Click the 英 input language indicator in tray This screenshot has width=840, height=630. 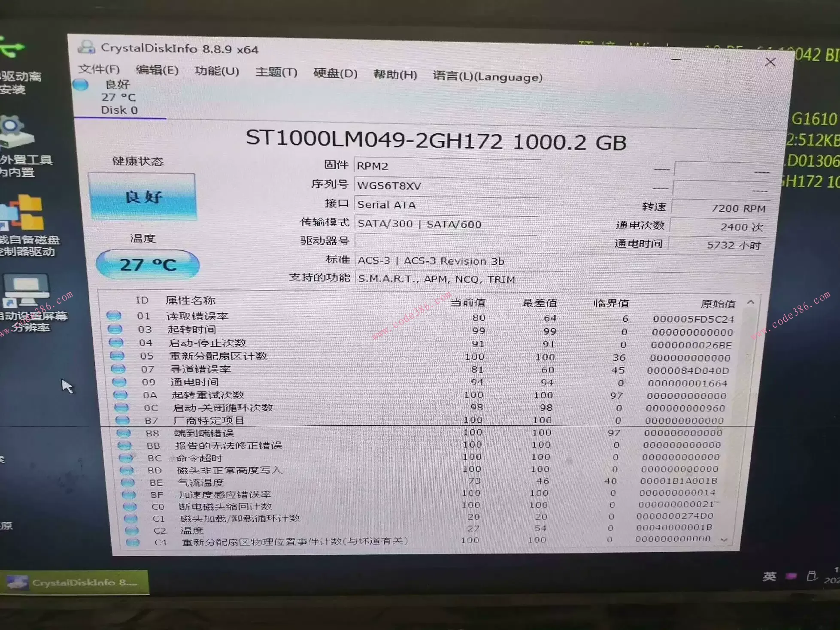click(770, 577)
